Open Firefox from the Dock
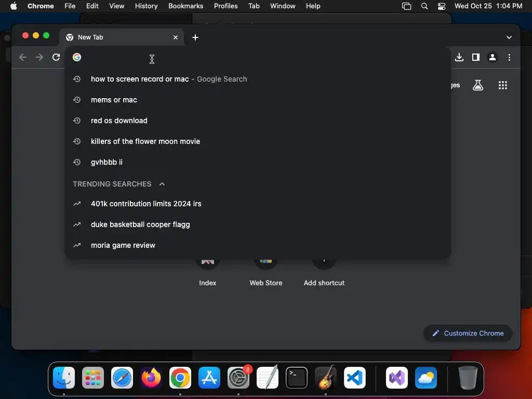This screenshot has height=399, width=532. point(151,378)
